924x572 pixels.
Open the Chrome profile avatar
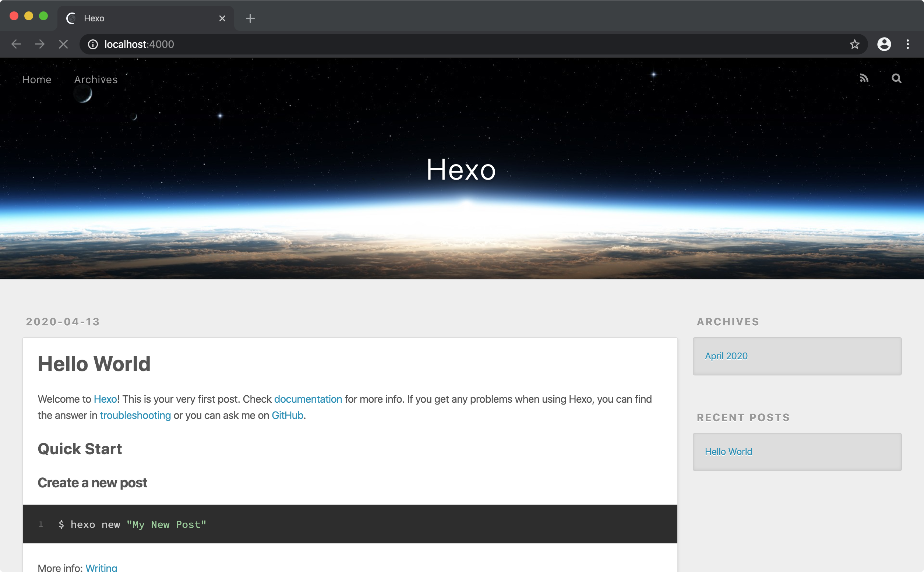coord(884,44)
